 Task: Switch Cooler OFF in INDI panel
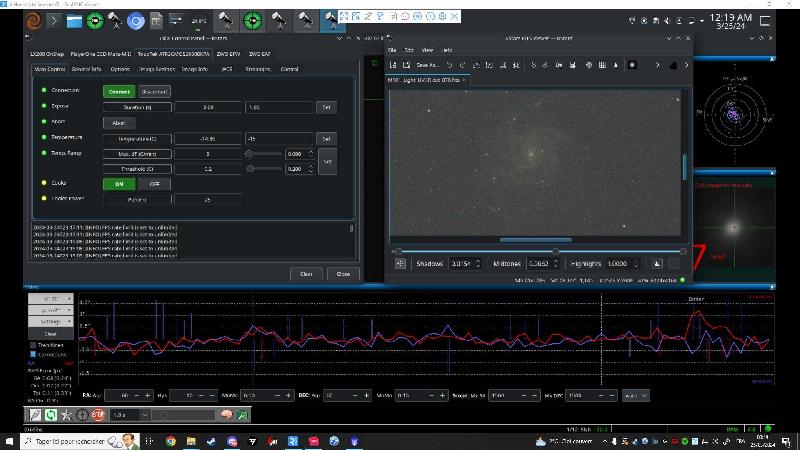click(153, 183)
